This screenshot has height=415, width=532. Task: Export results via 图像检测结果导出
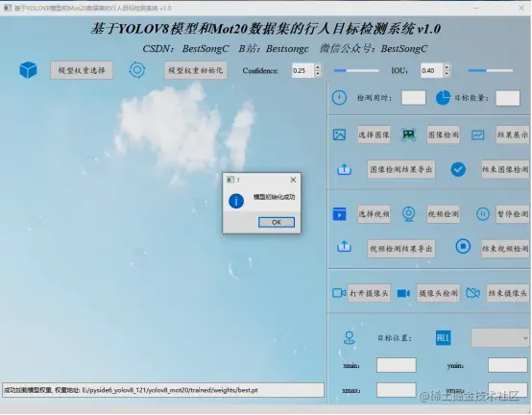coord(401,169)
